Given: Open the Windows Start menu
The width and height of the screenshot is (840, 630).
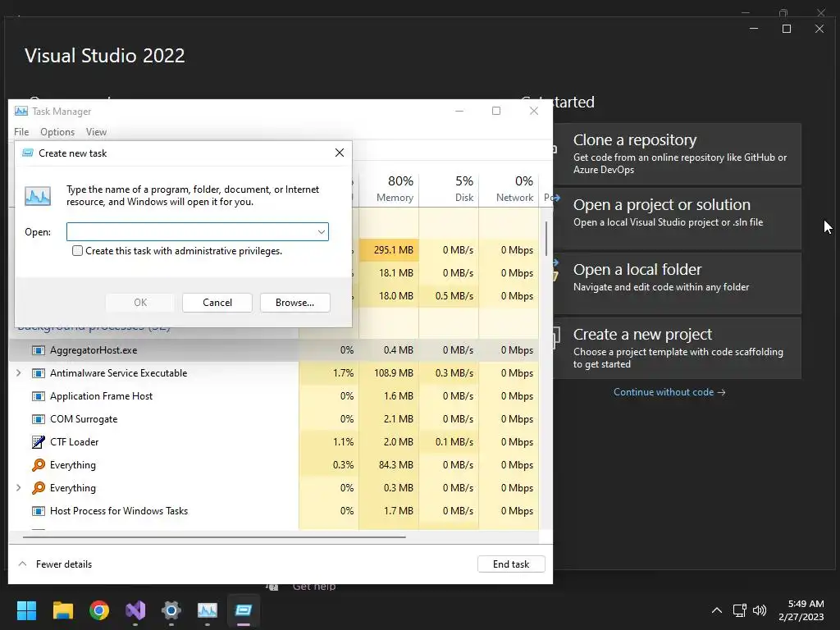Looking at the screenshot, I should tap(26, 610).
